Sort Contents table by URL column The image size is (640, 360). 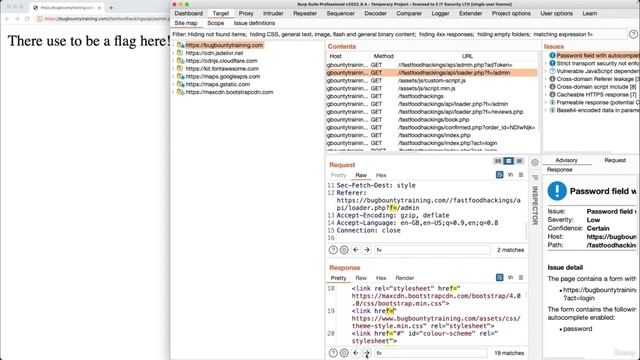coord(467,56)
